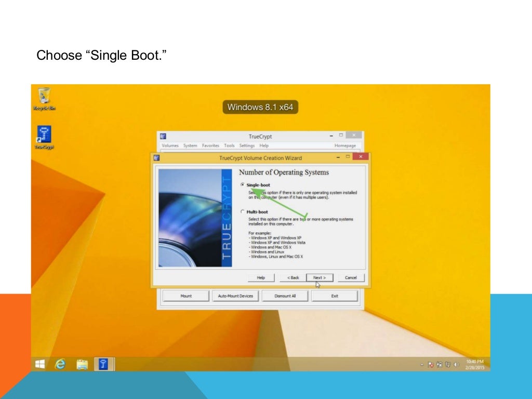
Task: Click the TrueCrypt taskbar icon
Action: point(103,364)
